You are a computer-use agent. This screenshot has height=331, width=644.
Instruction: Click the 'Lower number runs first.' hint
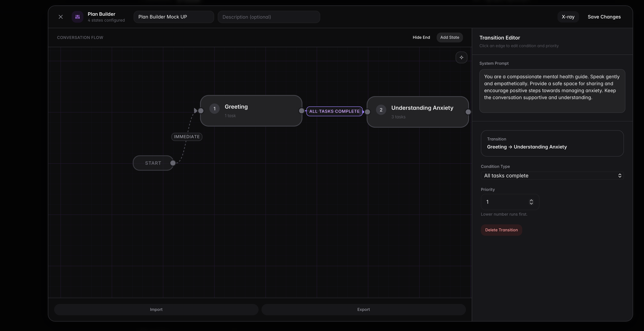coord(504,214)
